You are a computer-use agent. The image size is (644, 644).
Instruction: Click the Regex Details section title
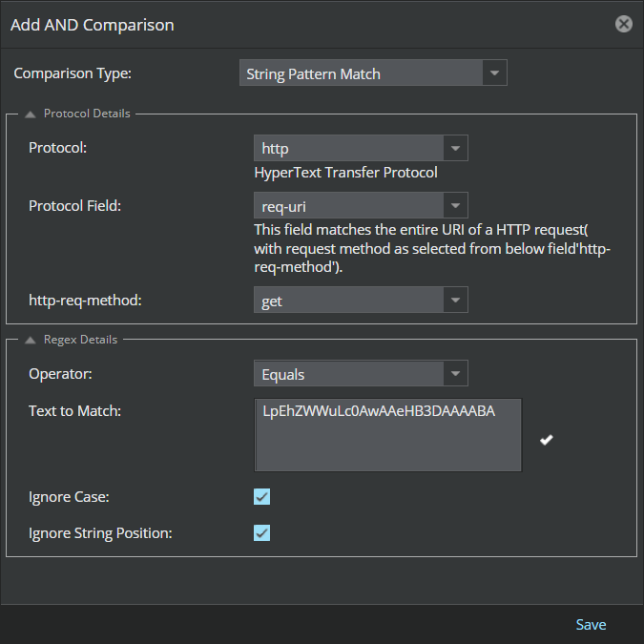pos(80,340)
